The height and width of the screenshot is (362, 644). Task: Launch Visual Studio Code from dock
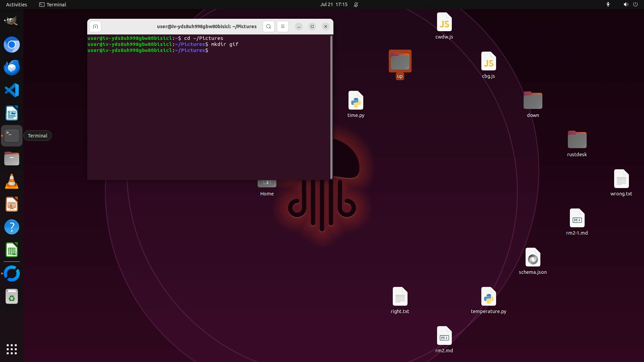pos(11,90)
